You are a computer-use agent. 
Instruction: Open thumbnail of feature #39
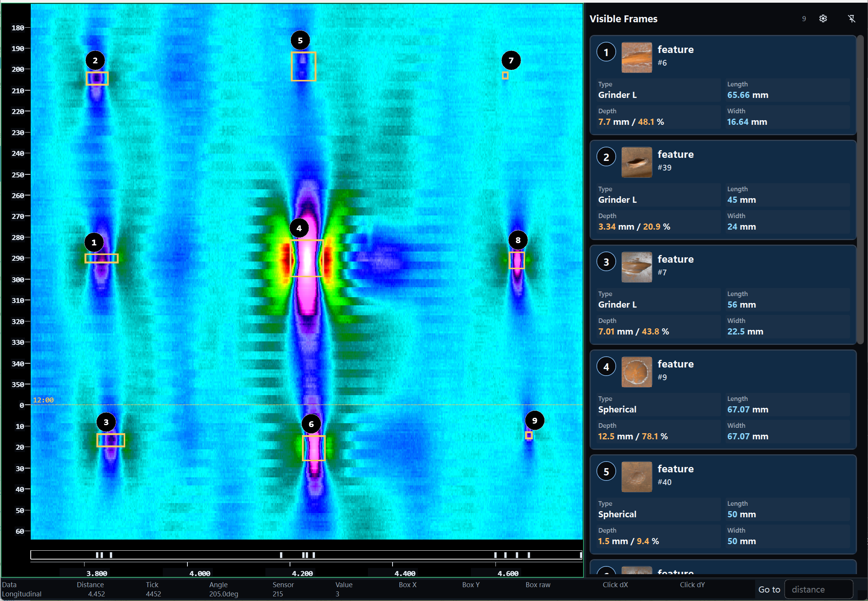636,162
